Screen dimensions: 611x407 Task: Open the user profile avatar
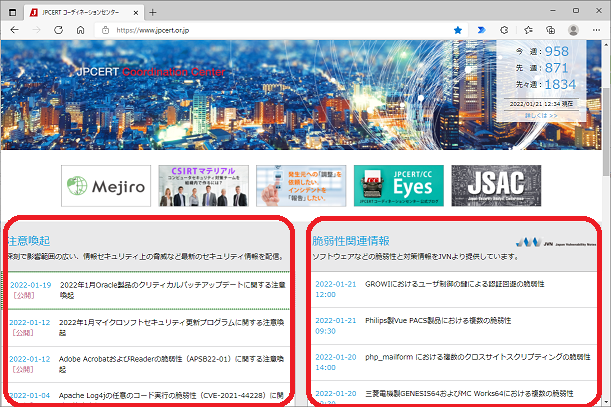(x=573, y=30)
